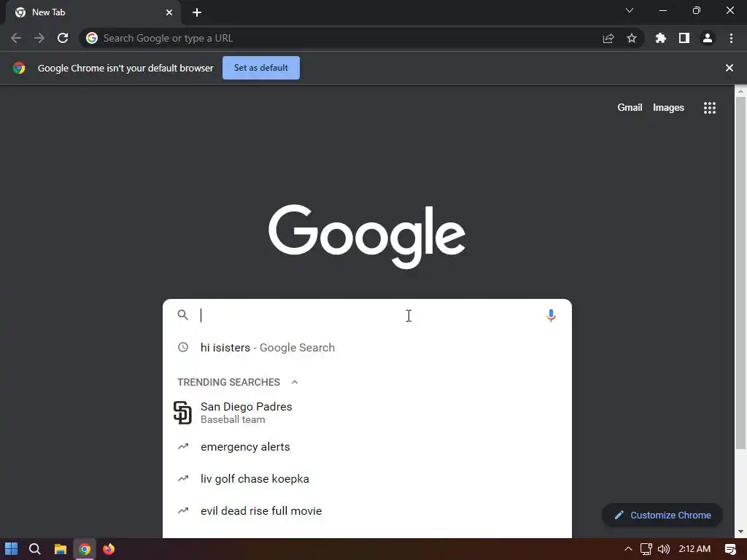The height and width of the screenshot is (560, 747).
Task: Choose San Diego Padres trending suggestion
Action: click(367, 413)
